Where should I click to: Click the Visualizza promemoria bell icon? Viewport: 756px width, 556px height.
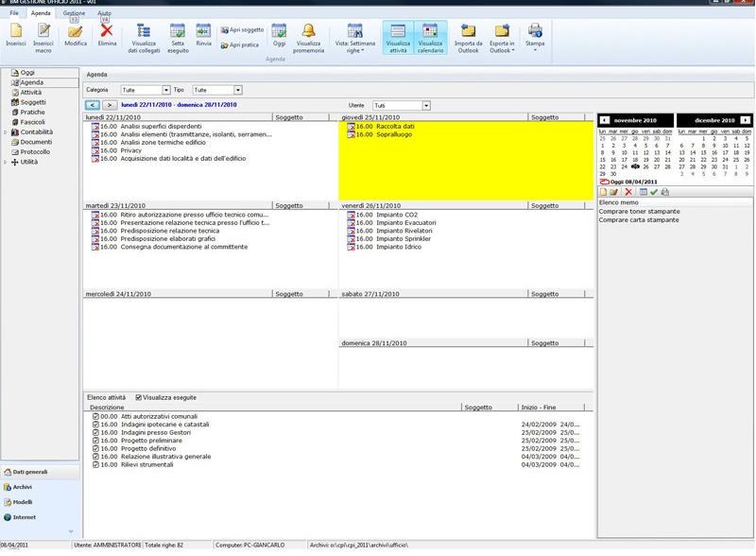tap(308, 35)
